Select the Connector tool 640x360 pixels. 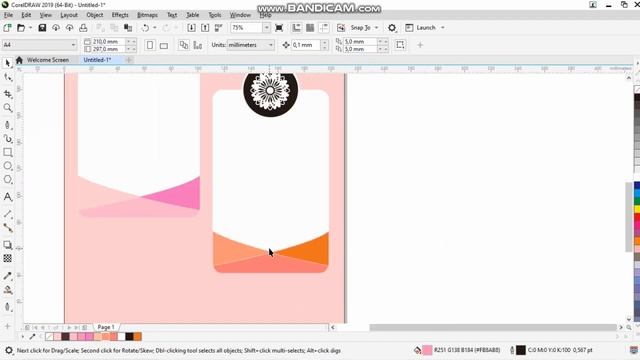click(7, 228)
